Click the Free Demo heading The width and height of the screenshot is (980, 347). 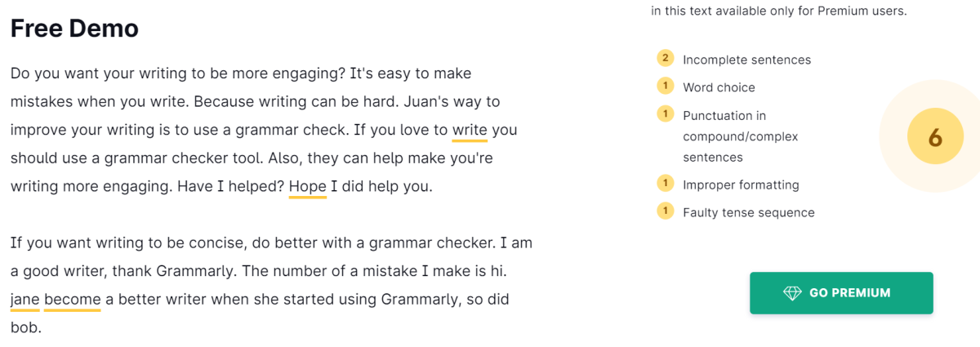[x=74, y=29]
